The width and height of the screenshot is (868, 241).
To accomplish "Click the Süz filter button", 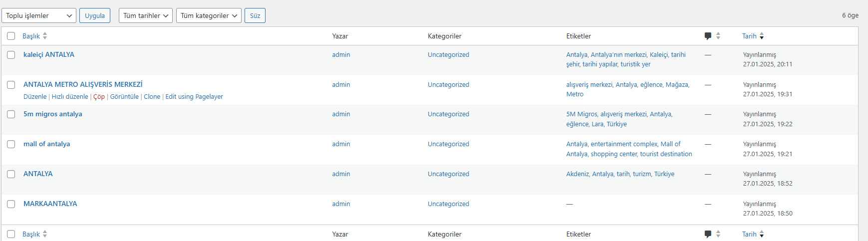I will [x=255, y=15].
